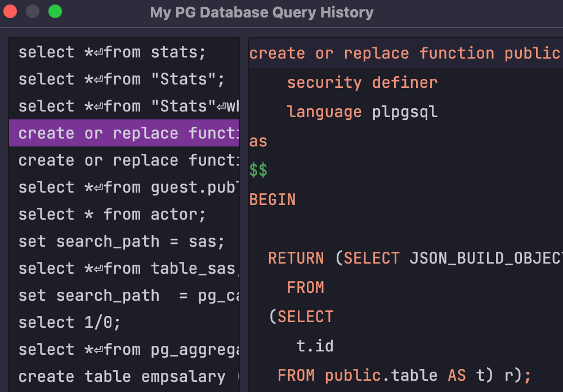The width and height of the screenshot is (563, 392).
Task: Select the unhighlighted 'create or replace' history entry
Action: point(124,161)
